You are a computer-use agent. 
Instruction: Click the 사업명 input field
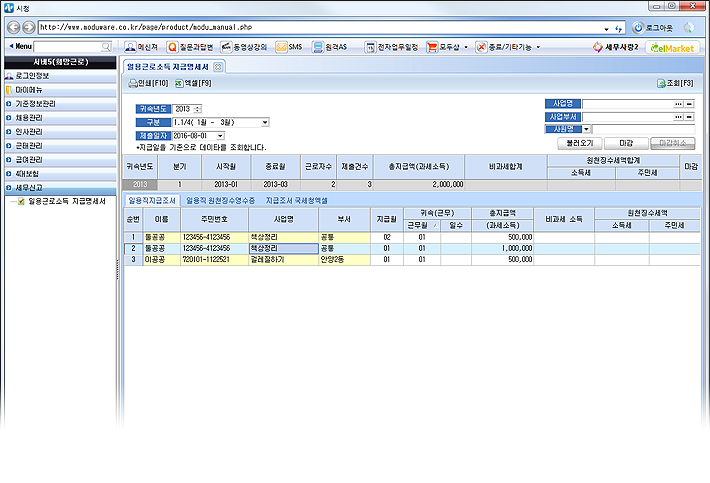[x=627, y=103]
